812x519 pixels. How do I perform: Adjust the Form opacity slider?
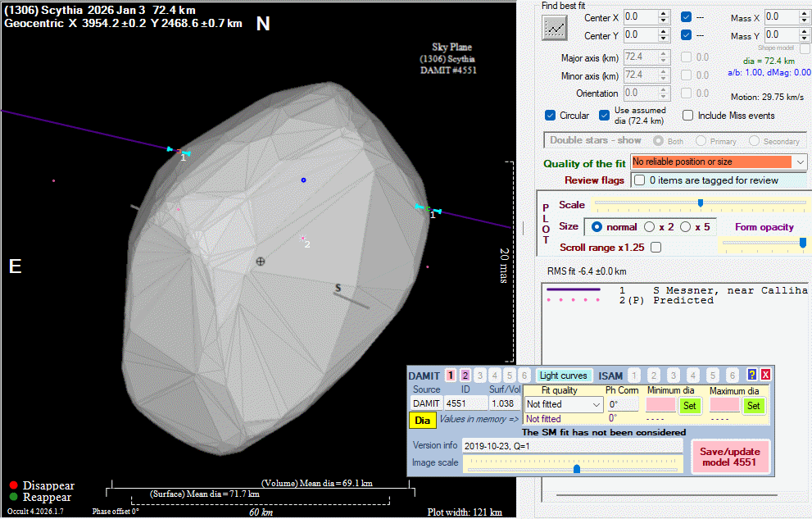tap(802, 244)
